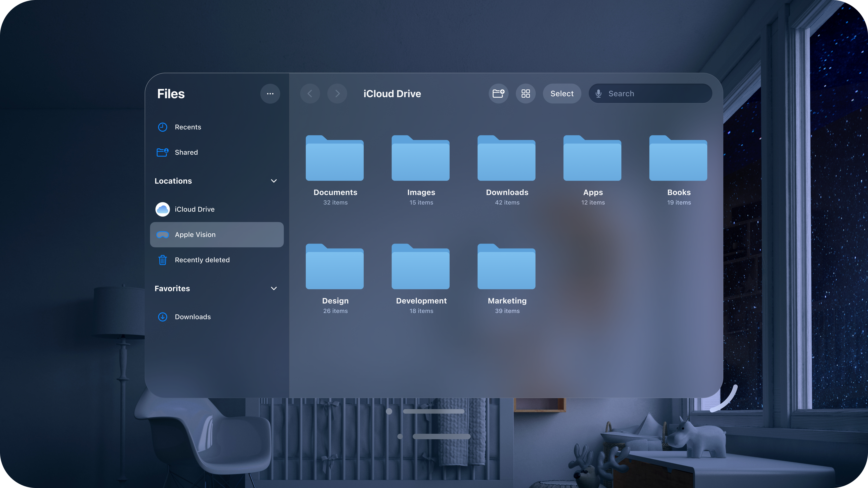868x488 pixels.
Task: Collapse the Favorites section
Action: point(274,288)
